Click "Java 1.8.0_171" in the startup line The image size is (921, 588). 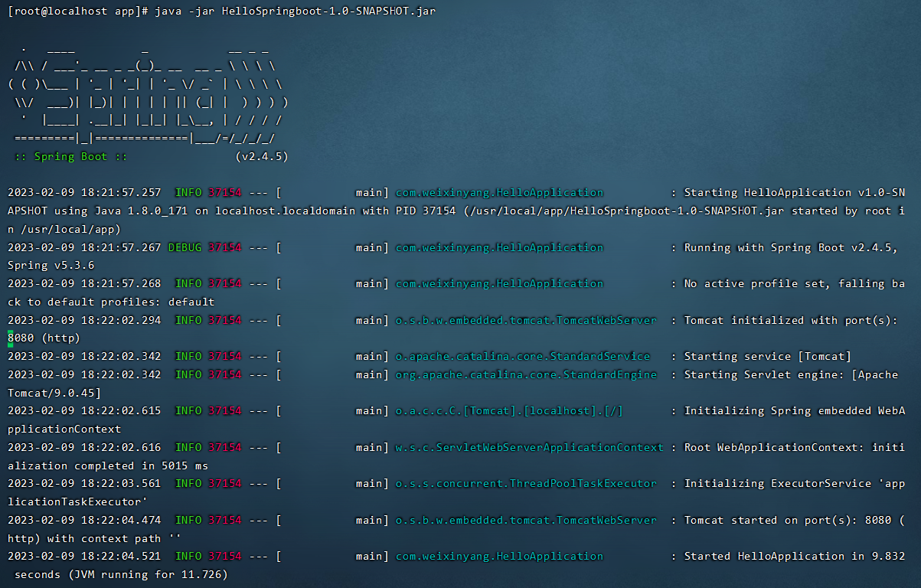(x=141, y=211)
